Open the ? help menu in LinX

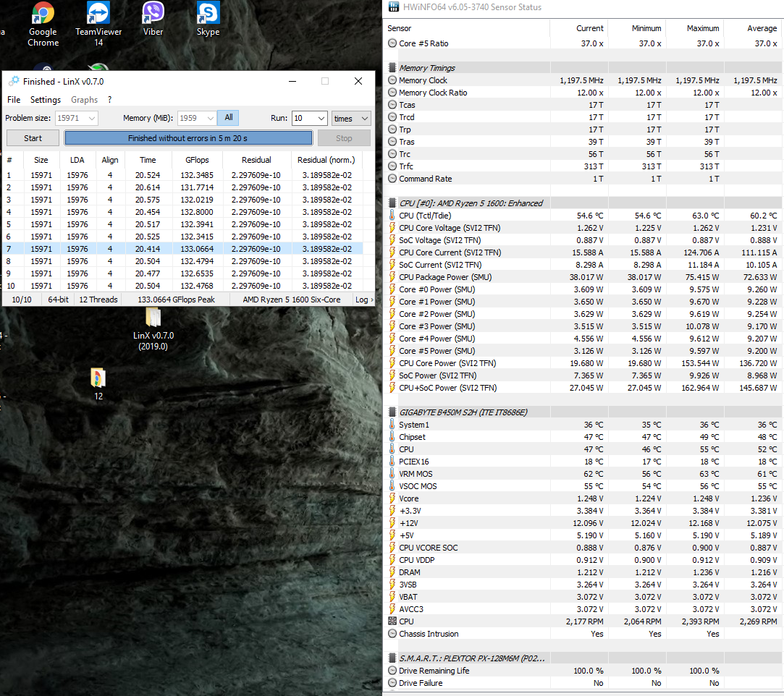click(109, 99)
